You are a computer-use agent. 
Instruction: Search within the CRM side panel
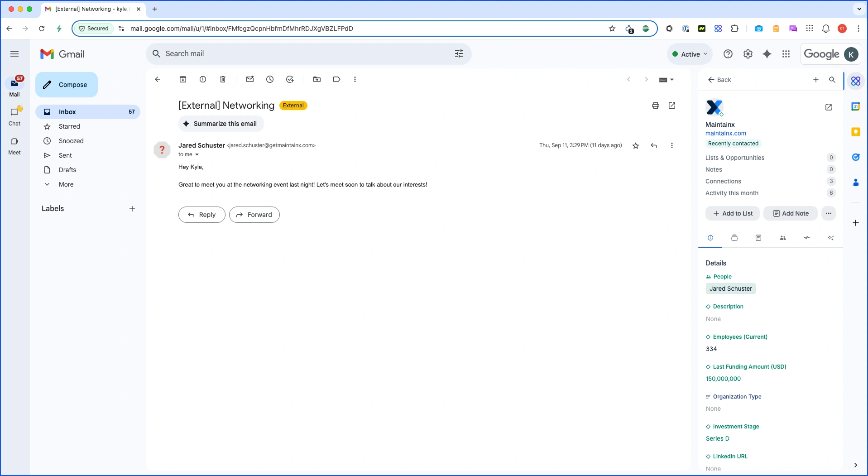pyautogui.click(x=832, y=80)
